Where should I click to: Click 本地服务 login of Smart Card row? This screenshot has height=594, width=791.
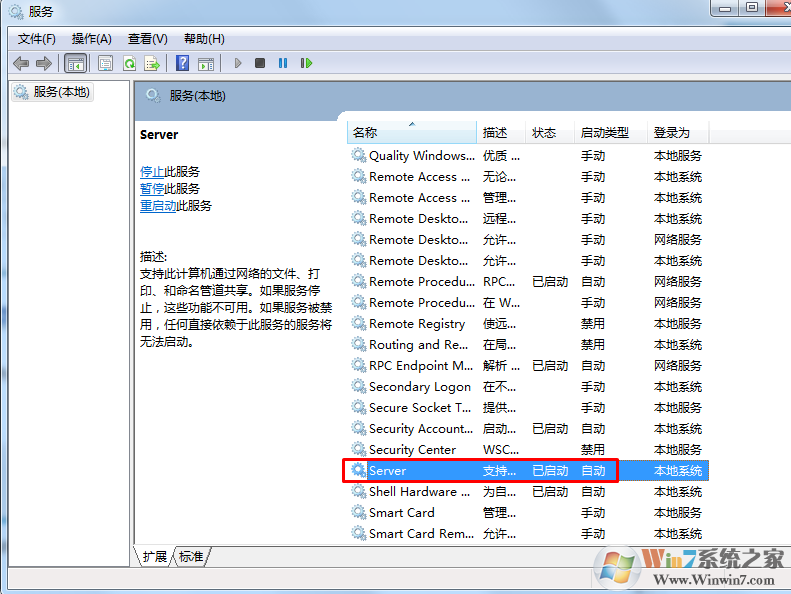[677, 512]
